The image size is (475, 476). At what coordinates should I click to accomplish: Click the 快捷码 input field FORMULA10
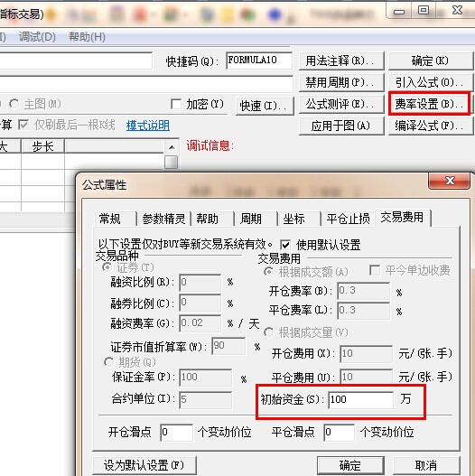coord(259,61)
